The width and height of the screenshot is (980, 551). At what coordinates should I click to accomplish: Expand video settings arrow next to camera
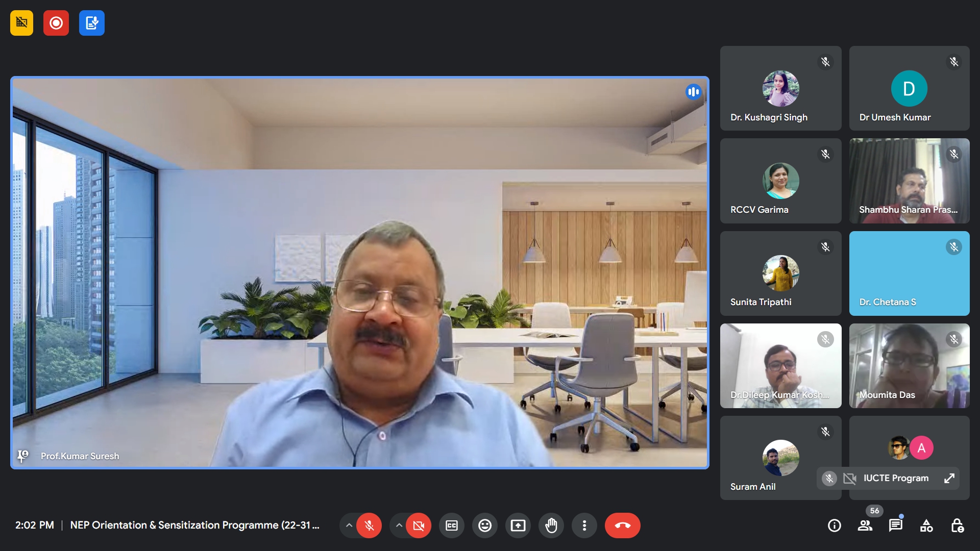399,525
